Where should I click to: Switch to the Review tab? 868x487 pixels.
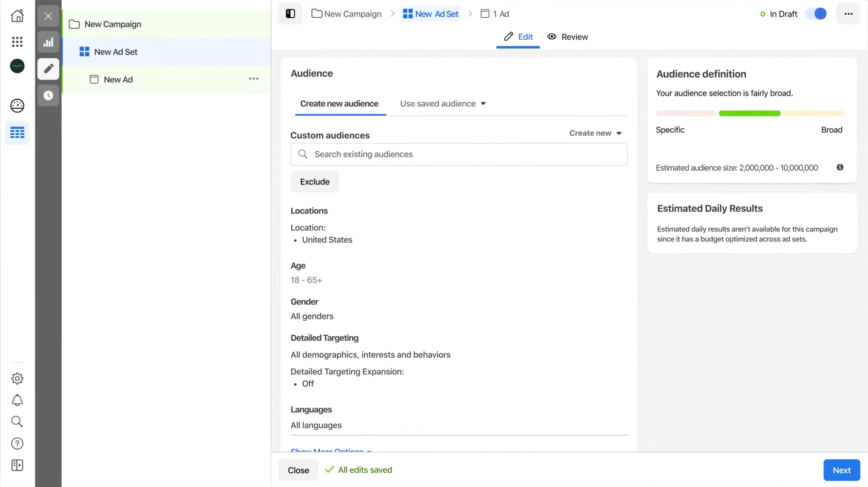(x=567, y=37)
